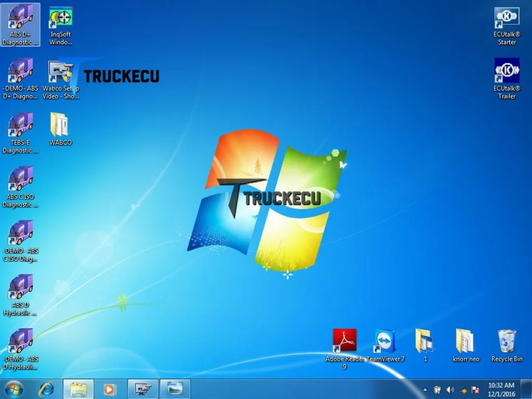
Task: Select the TEBS-E Diagnostic shortcut
Action: point(20,133)
